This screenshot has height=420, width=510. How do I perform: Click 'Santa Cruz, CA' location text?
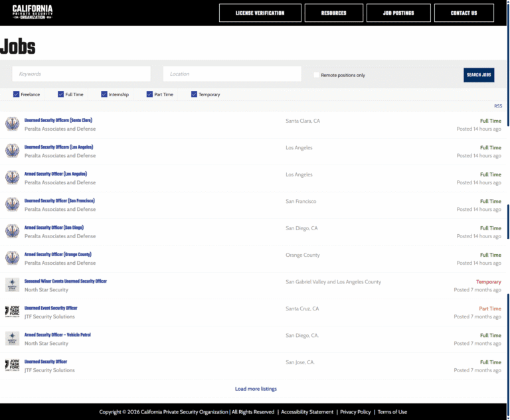tap(302, 309)
